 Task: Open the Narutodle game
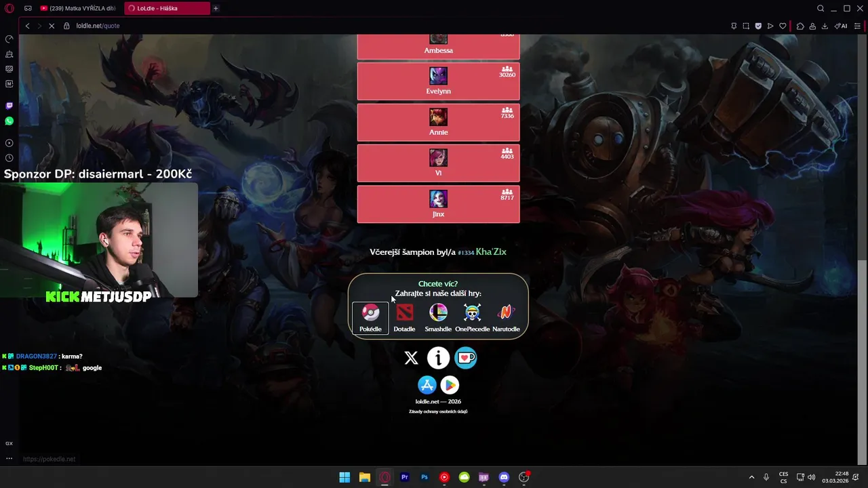tap(506, 318)
